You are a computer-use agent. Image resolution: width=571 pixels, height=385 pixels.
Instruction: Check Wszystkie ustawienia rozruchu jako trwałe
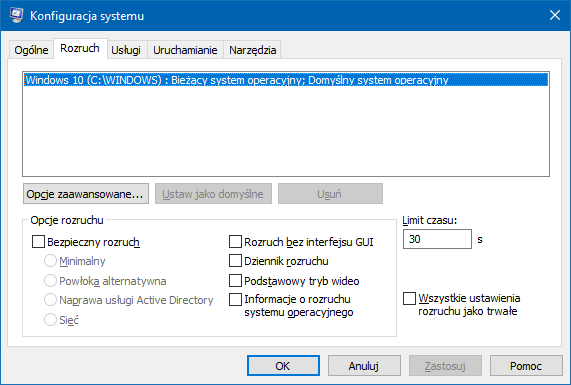[x=409, y=298]
